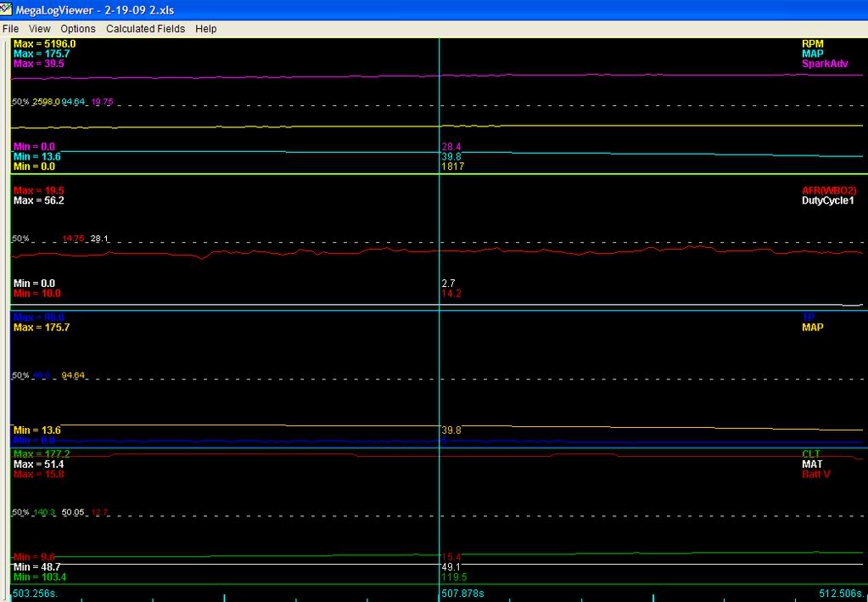Open the File menu
The width and height of the screenshot is (868, 602).
point(10,28)
